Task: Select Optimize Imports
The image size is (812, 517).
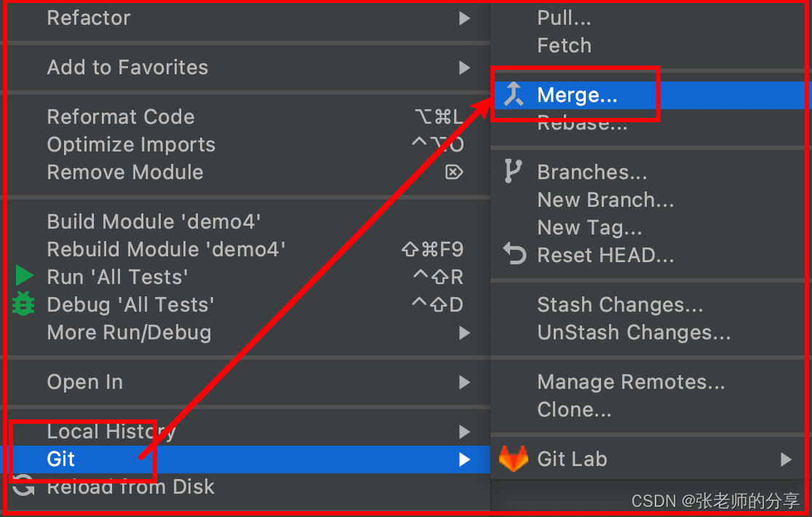Action: coord(131,145)
